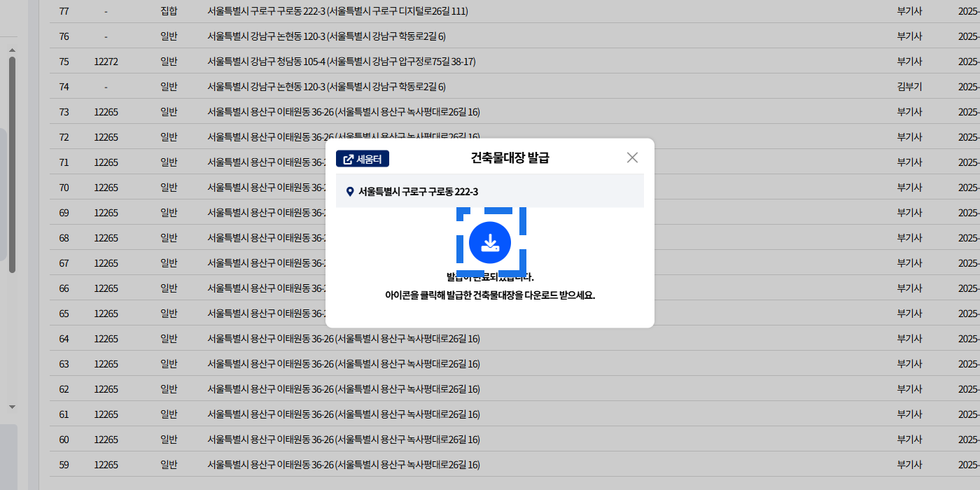This screenshot has height=490, width=980.
Task: Click row number 64 cell
Action: 64,339
